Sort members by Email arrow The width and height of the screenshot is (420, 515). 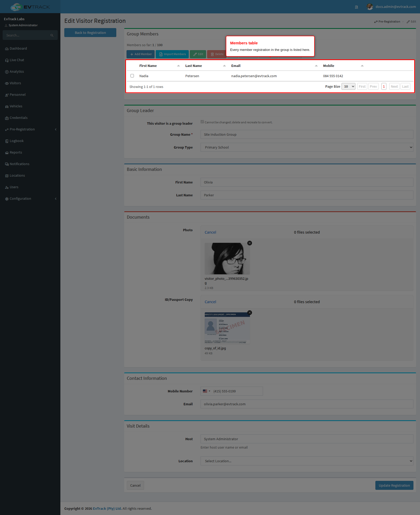(x=316, y=66)
